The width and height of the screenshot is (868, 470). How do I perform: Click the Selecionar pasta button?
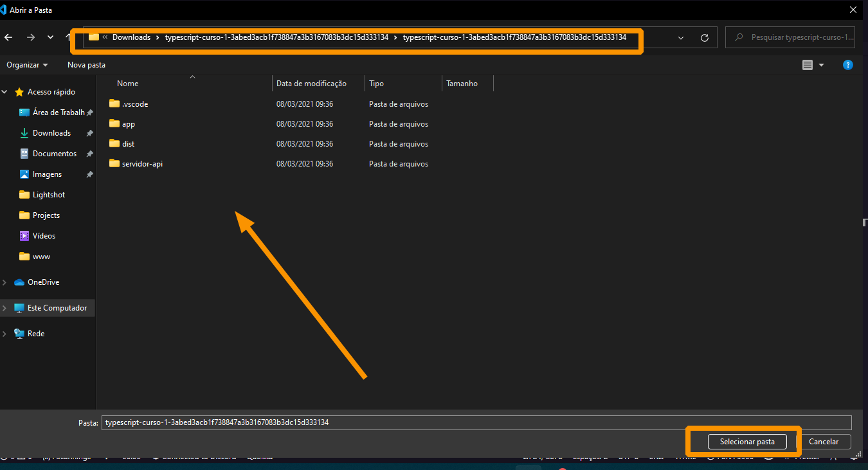tap(747, 442)
